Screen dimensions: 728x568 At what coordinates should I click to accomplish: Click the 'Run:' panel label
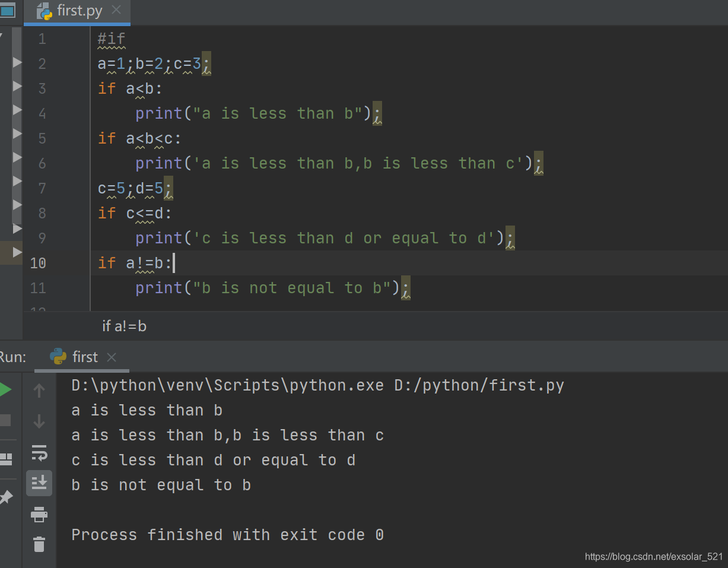point(13,357)
